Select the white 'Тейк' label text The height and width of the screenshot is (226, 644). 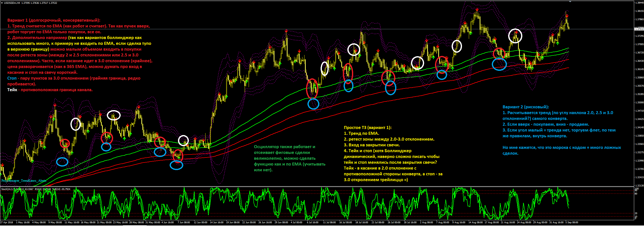point(12,90)
